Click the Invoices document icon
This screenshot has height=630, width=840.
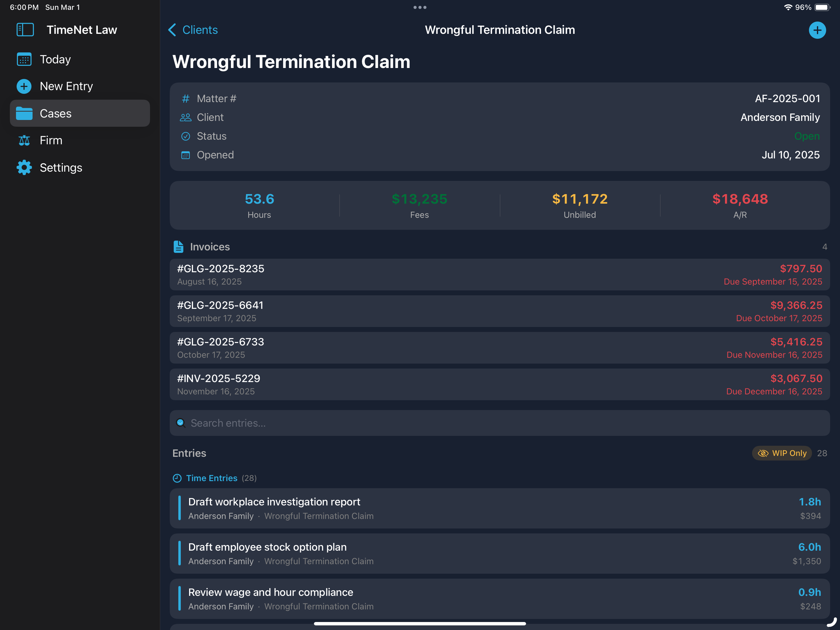[178, 247]
